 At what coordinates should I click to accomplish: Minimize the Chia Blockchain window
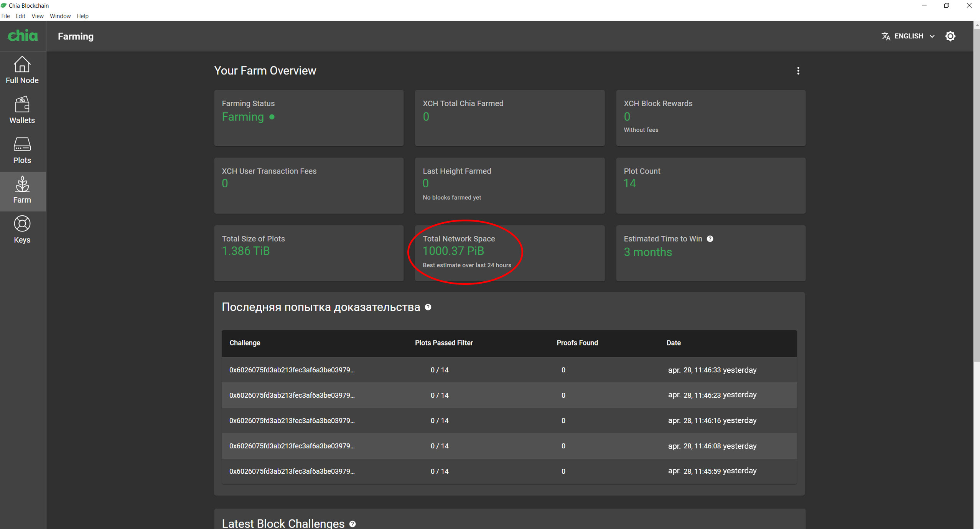click(924, 5)
